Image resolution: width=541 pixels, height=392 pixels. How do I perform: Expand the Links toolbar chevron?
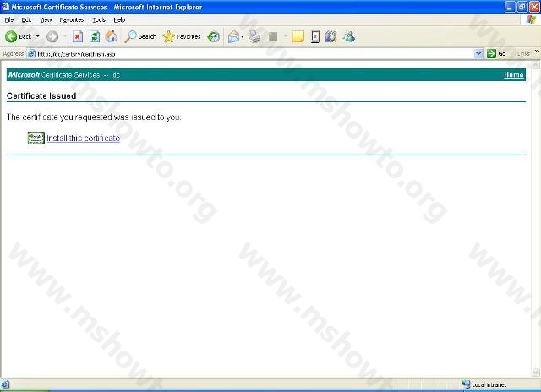(537, 52)
